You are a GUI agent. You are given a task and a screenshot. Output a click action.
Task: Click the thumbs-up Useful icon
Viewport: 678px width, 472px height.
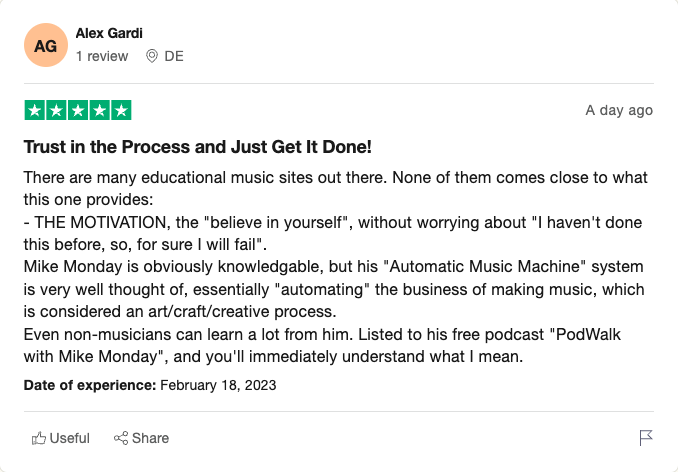coord(39,438)
